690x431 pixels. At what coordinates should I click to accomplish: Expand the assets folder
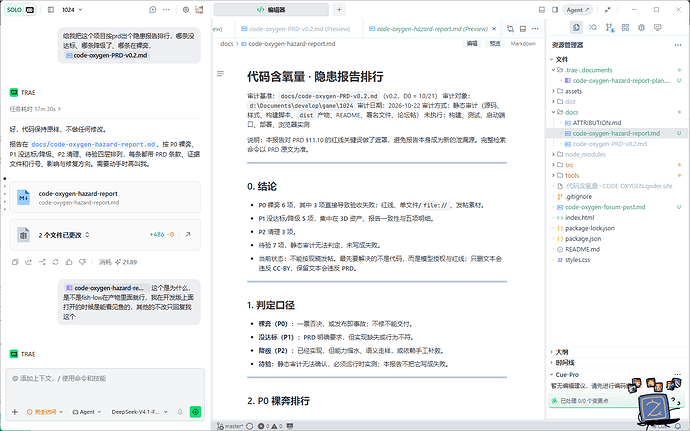click(573, 91)
